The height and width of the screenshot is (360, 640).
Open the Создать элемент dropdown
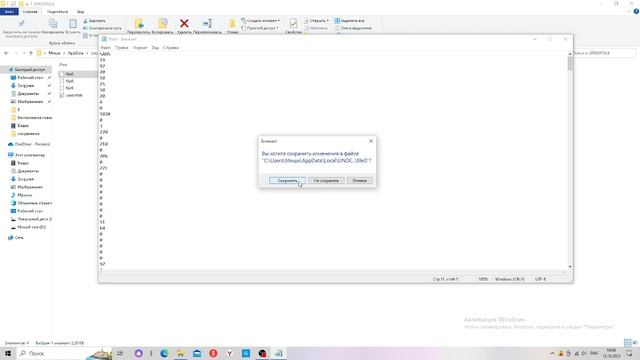point(260,20)
